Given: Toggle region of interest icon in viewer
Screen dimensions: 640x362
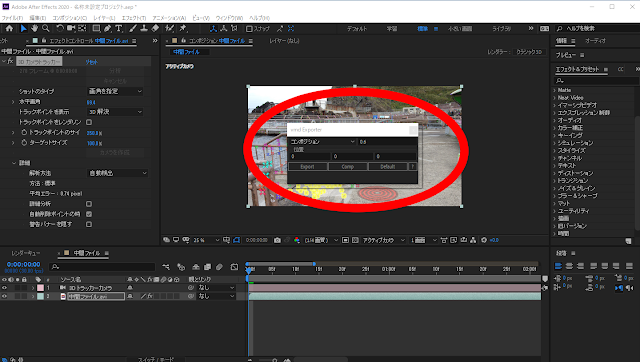Looking at the screenshot, I should [x=345, y=240].
